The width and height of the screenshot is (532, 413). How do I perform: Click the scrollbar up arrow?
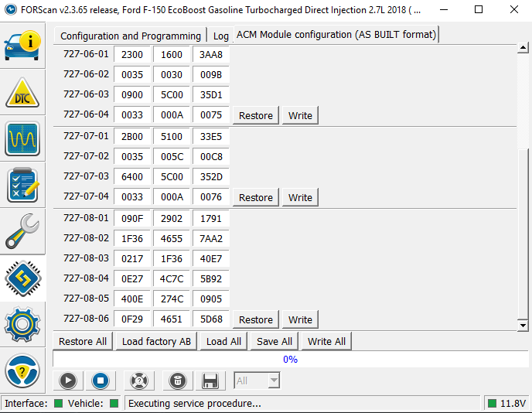pyautogui.click(x=523, y=48)
